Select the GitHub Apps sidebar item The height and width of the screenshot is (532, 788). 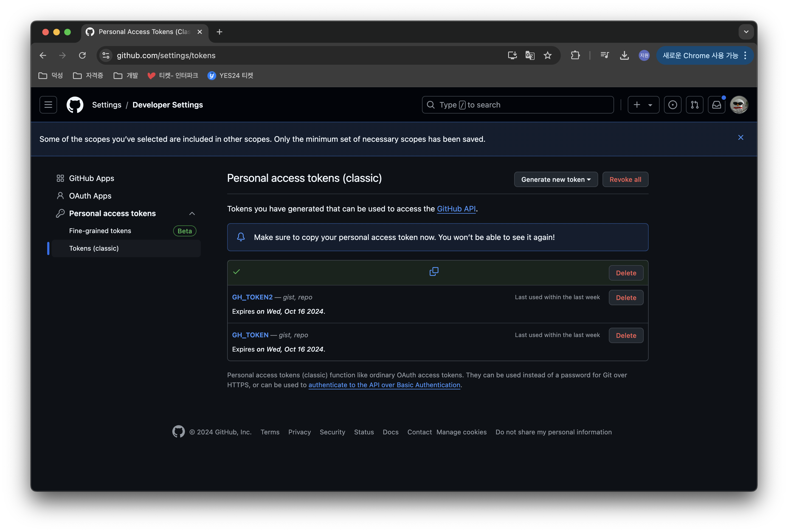[92, 178]
